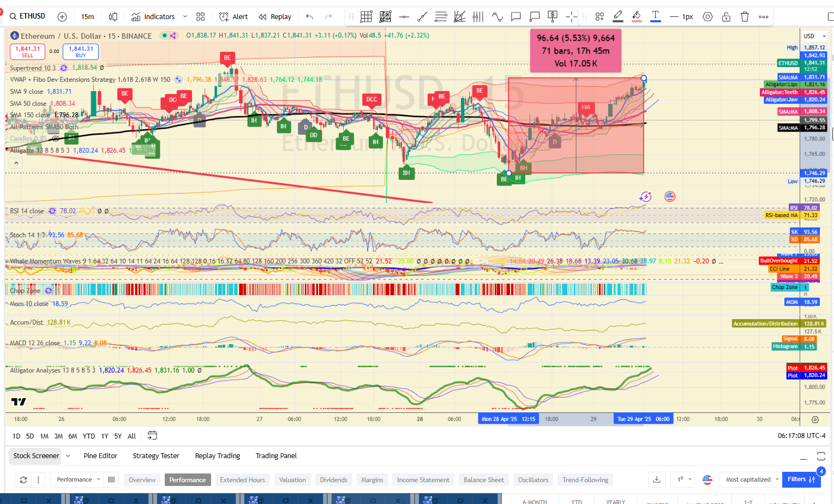Screen dimensions: 834x504
Task: Open the go-to-date calendar icon
Action: (x=152, y=435)
